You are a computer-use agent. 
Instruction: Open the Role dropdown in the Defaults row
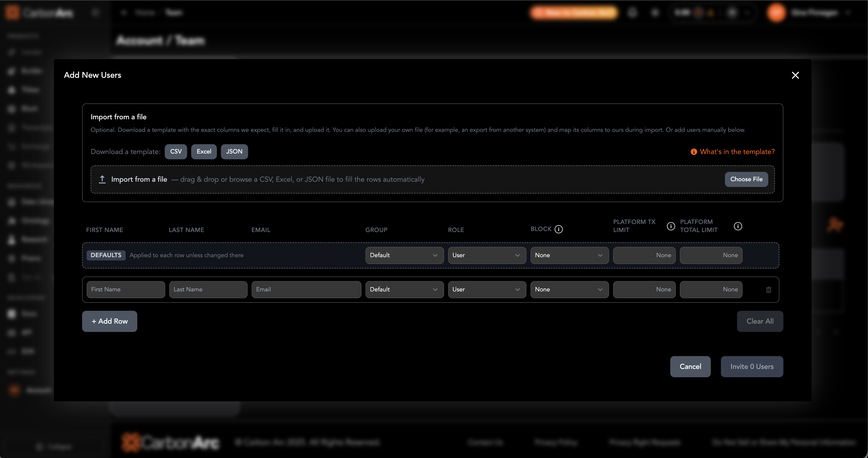pos(487,255)
